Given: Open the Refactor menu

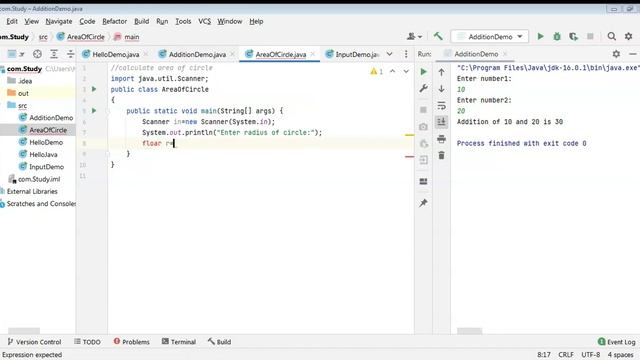Looking at the screenshot, I should click(x=114, y=21).
